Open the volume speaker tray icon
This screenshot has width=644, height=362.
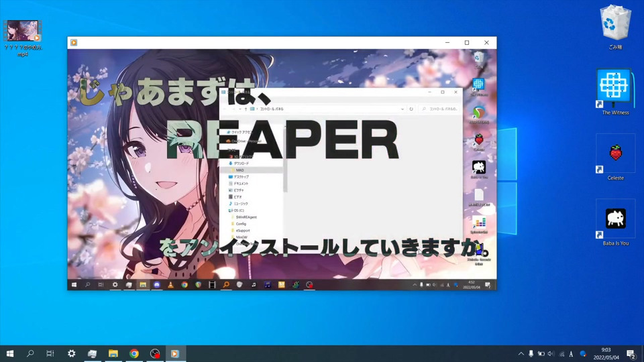click(x=551, y=353)
